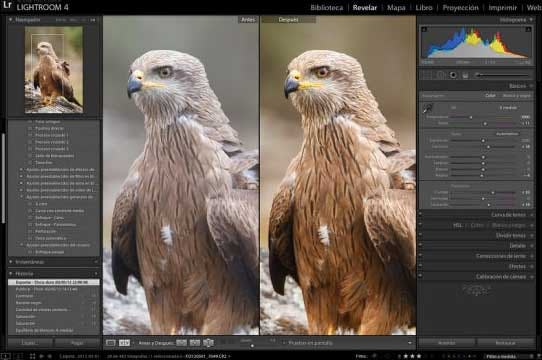Expand the Instantáneas panel
542x360 pixels.
pos(11,262)
